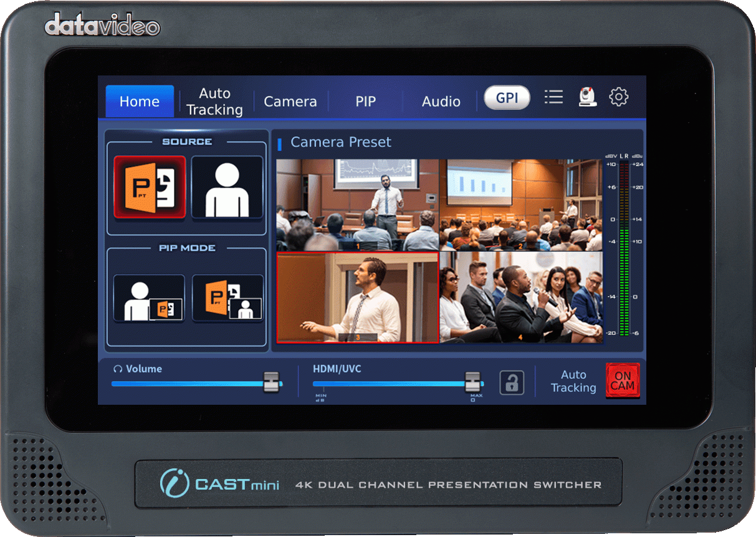Click the HDMI/UVC level slider handle
The image size is (756, 537).
pyautogui.click(x=473, y=382)
